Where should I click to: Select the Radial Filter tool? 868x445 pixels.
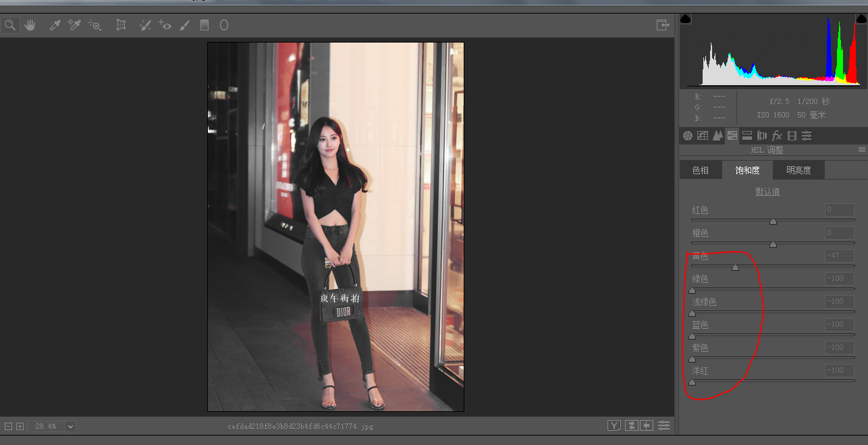pos(223,25)
